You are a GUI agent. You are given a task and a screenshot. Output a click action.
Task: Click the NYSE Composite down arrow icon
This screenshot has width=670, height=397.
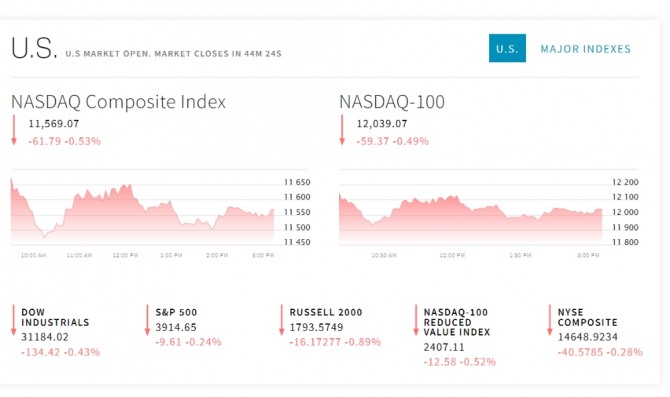pyautogui.click(x=550, y=320)
